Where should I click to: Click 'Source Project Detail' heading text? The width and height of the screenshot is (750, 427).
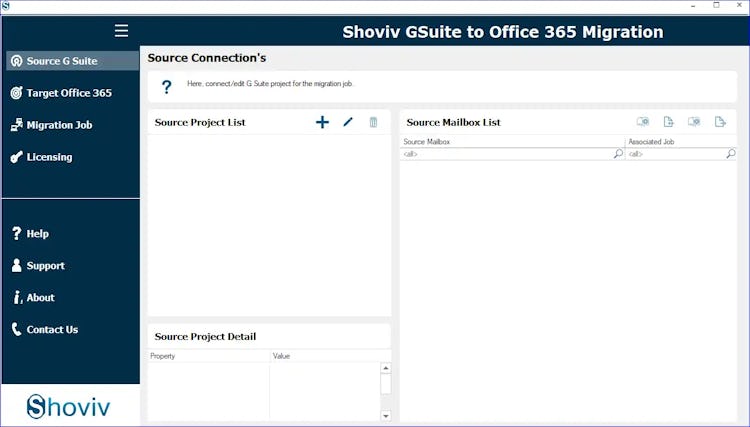[x=205, y=337]
